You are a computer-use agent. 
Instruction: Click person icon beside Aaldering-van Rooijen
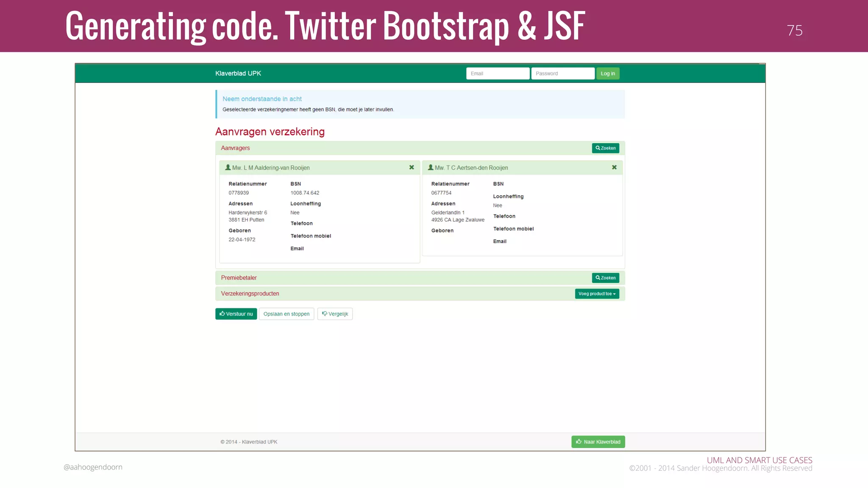click(x=228, y=167)
